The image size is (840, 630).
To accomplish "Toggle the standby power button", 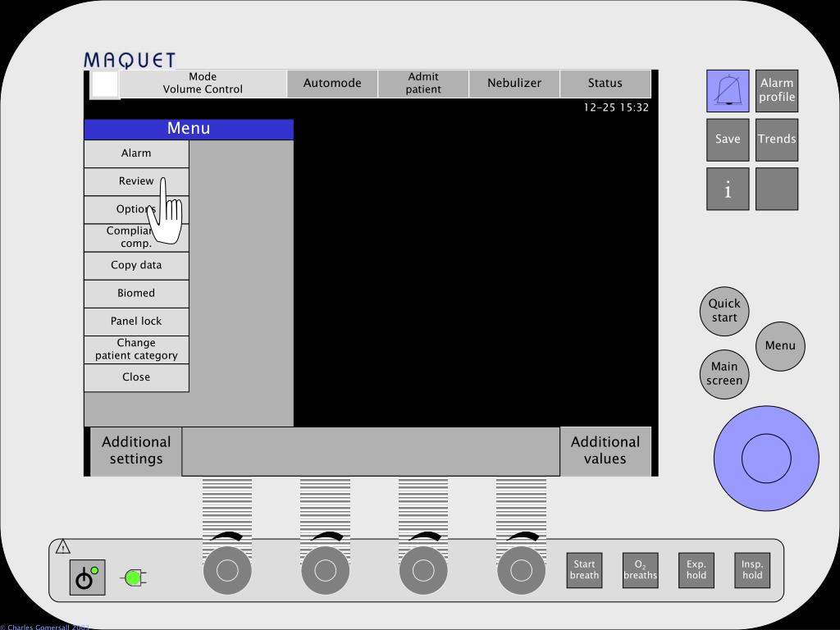I will [87, 577].
